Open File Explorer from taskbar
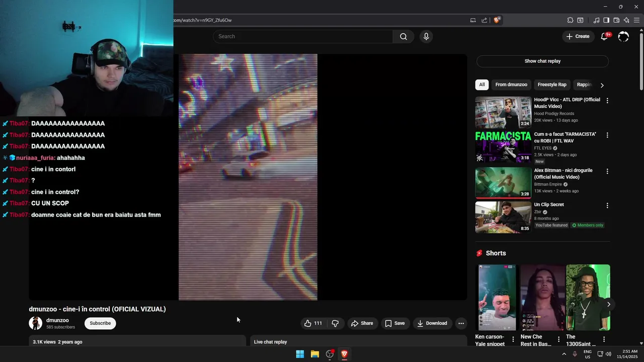The image size is (644, 362). click(315, 354)
